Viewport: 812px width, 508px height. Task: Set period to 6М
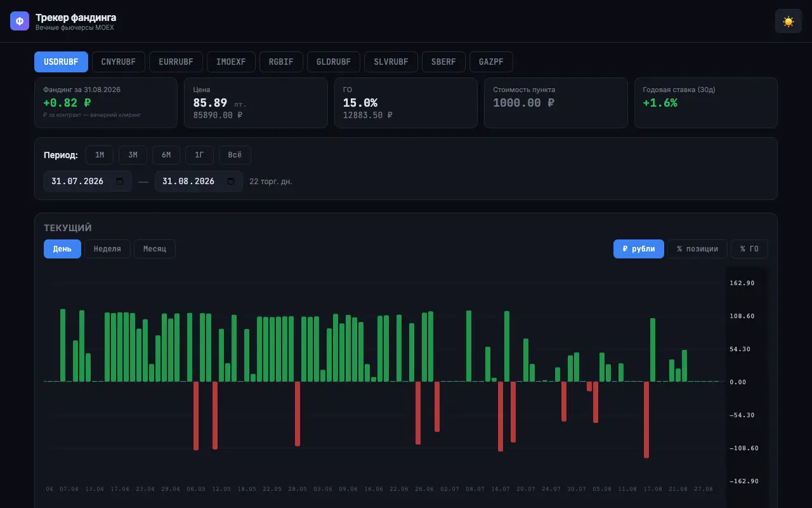(x=166, y=155)
